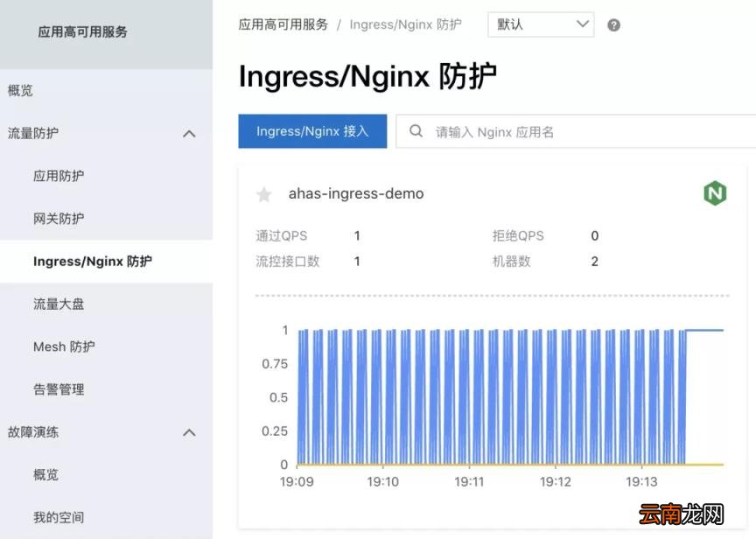This screenshot has width=756, height=539.
Task: Focus the Nginx 应用名 search field
Action: tap(576, 131)
